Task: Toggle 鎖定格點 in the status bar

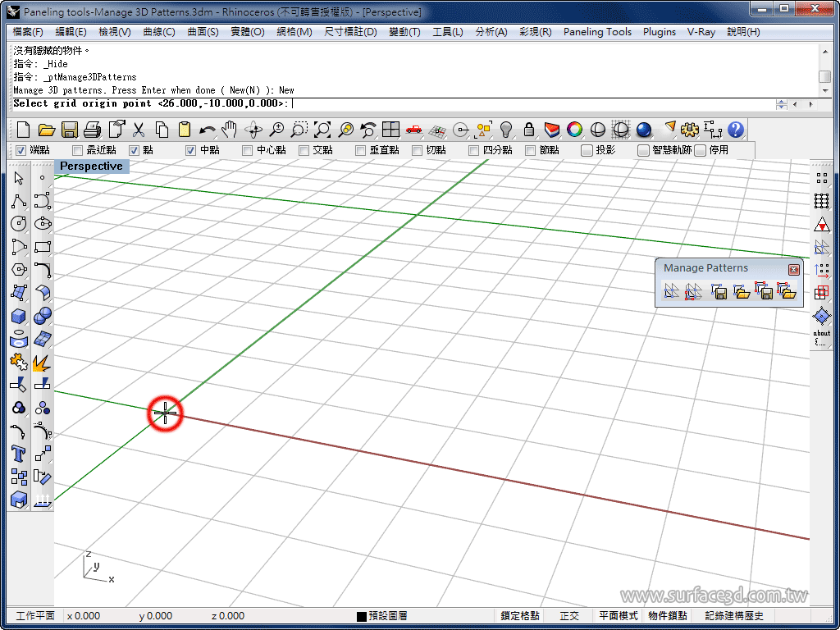Action: (x=519, y=616)
